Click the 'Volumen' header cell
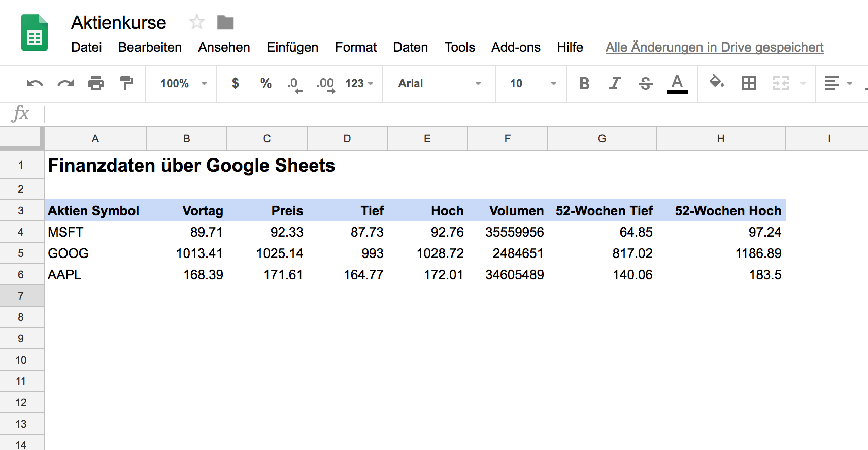This screenshot has width=868, height=450. click(x=508, y=210)
